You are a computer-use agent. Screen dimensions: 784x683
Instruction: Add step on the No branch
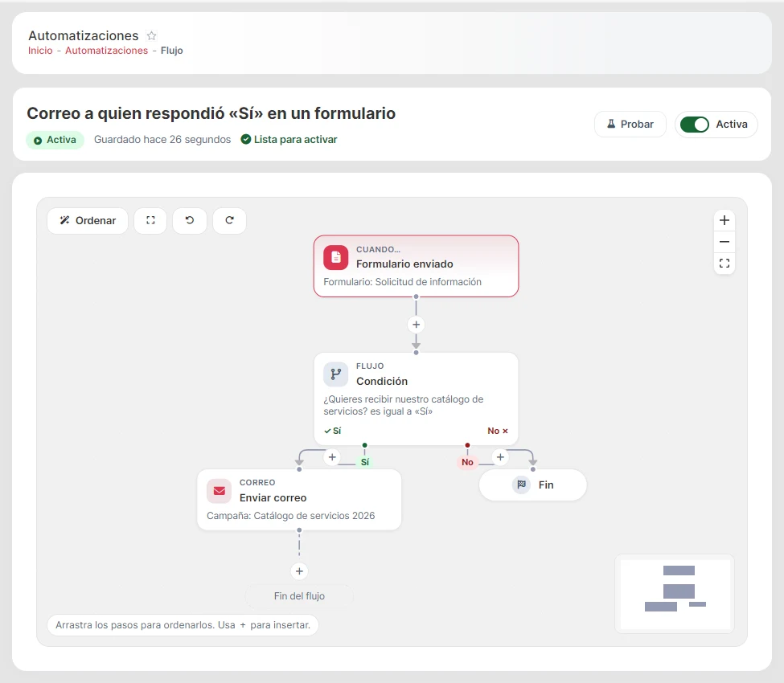point(500,457)
